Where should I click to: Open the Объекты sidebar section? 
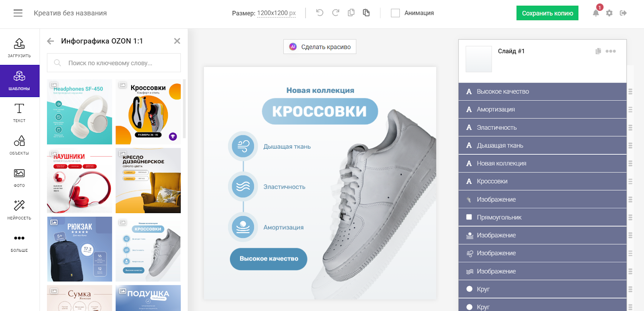click(x=19, y=145)
